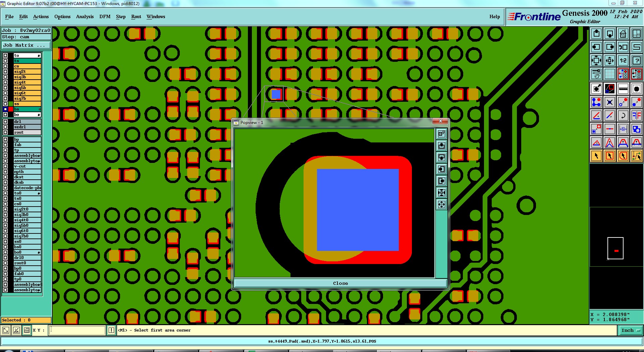Open the Analysis menu

85,16
